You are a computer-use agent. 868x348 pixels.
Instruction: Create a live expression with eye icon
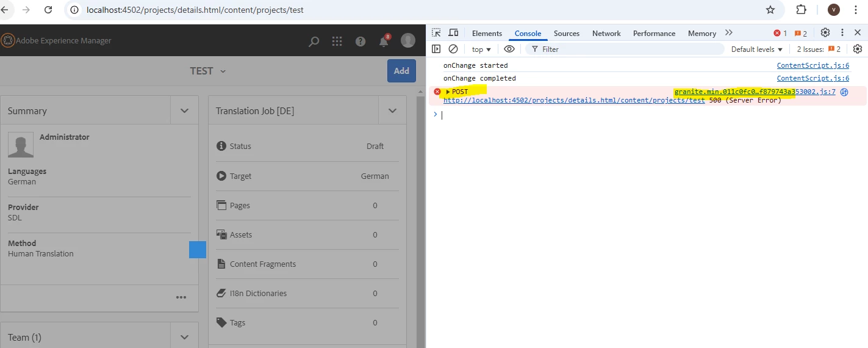509,49
